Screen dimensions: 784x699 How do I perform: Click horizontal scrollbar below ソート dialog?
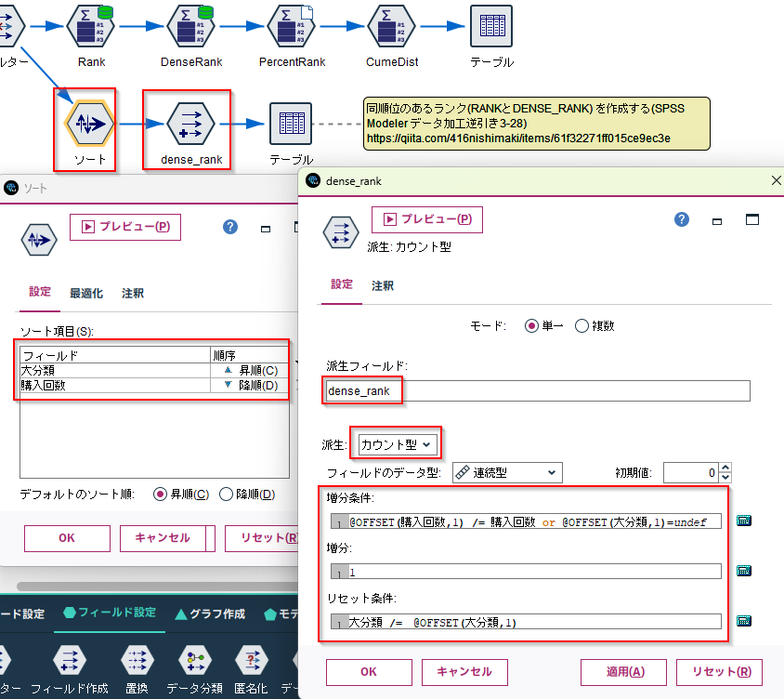pos(158,586)
